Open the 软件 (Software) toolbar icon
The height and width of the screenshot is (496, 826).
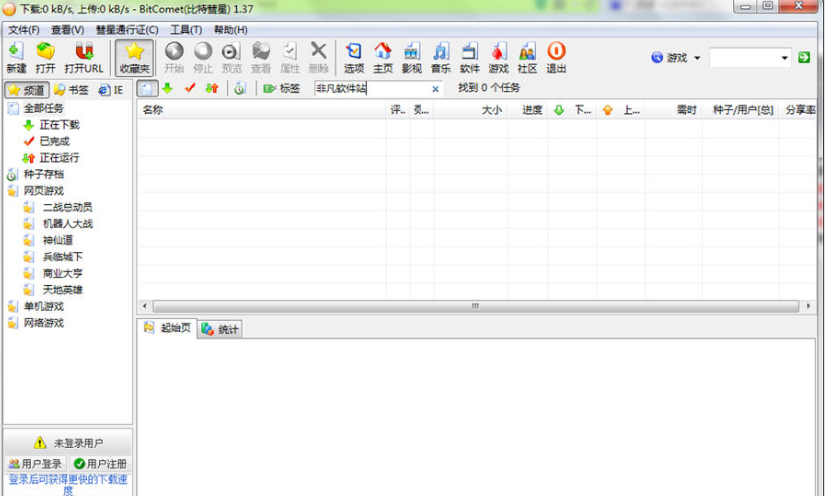pyautogui.click(x=469, y=57)
